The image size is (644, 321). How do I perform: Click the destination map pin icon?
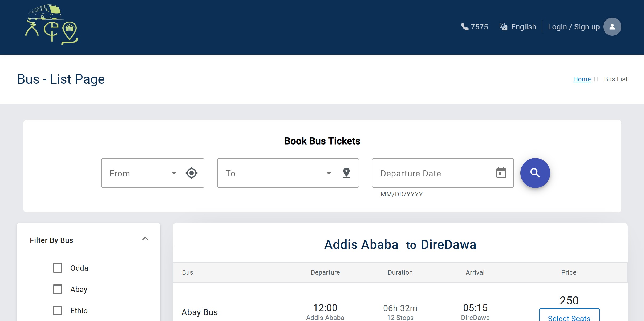click(346, 173)
